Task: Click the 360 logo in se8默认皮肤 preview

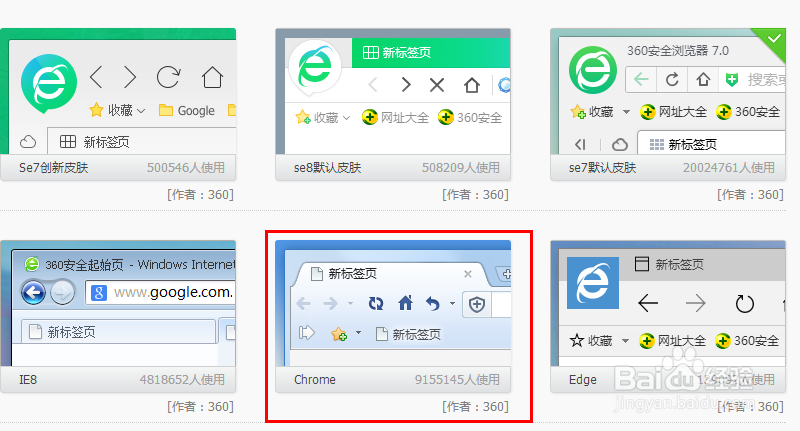Action: click(315, 67)
